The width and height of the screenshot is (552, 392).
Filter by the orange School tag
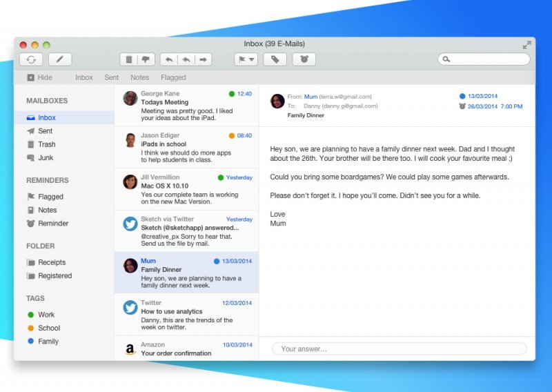(x=48, y=328)
